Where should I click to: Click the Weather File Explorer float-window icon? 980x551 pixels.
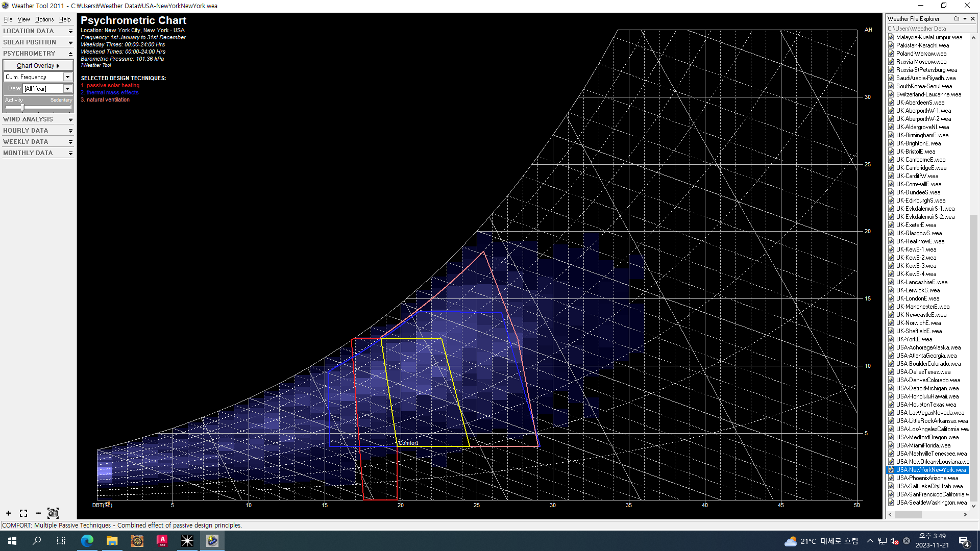[x=957, y=18]
